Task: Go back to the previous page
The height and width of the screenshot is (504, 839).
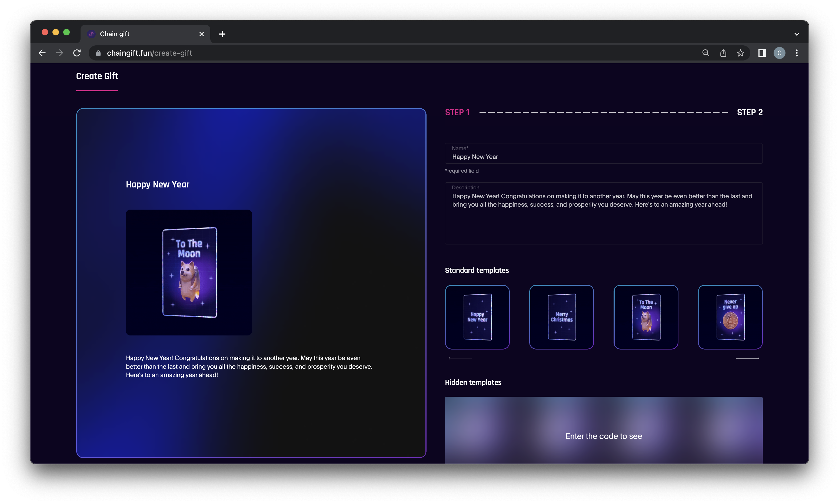Action: 42,53
